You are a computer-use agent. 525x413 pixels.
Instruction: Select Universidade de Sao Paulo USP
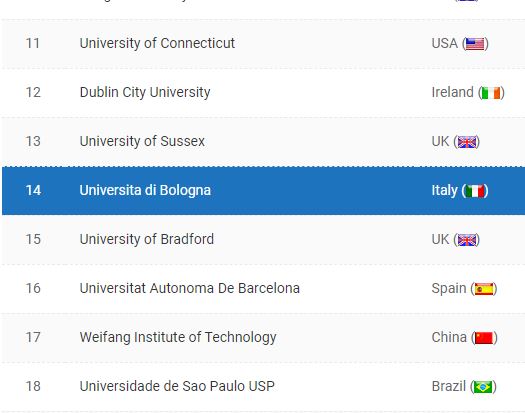tap(177, 386)
